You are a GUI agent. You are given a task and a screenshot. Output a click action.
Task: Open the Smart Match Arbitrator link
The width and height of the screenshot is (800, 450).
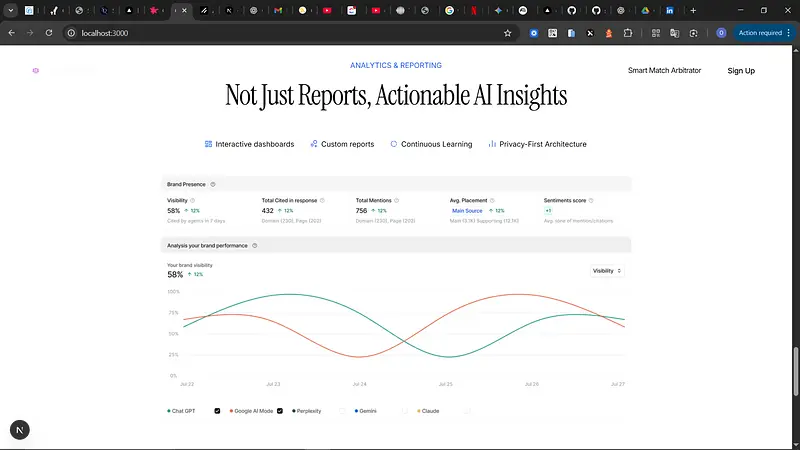click(x=664, y=71)
